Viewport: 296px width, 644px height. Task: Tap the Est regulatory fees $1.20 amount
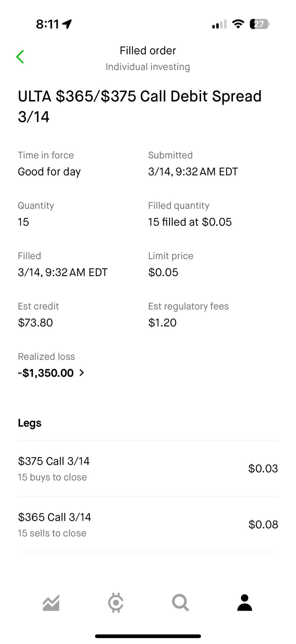coord(162,323)
